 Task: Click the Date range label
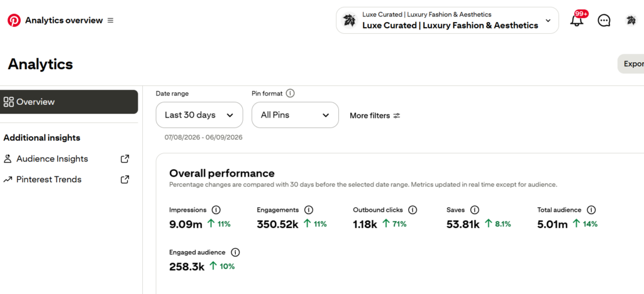point(172,94)
